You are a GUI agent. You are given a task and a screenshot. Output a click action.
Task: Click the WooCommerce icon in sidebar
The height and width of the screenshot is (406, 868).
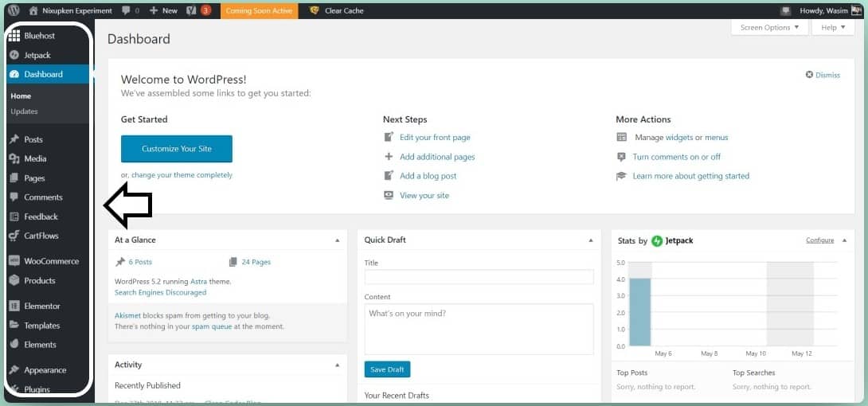click(x=14, y=261)
